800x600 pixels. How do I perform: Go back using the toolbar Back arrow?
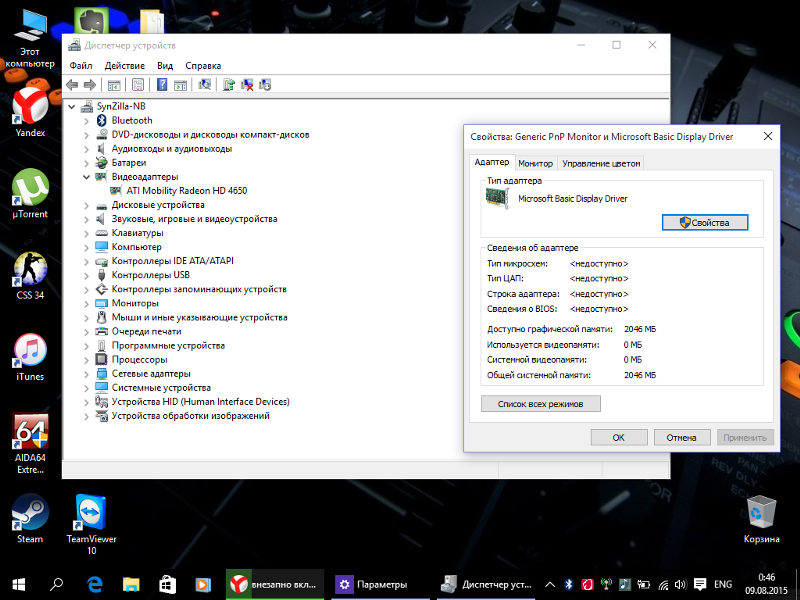click(x=72, y=85)
